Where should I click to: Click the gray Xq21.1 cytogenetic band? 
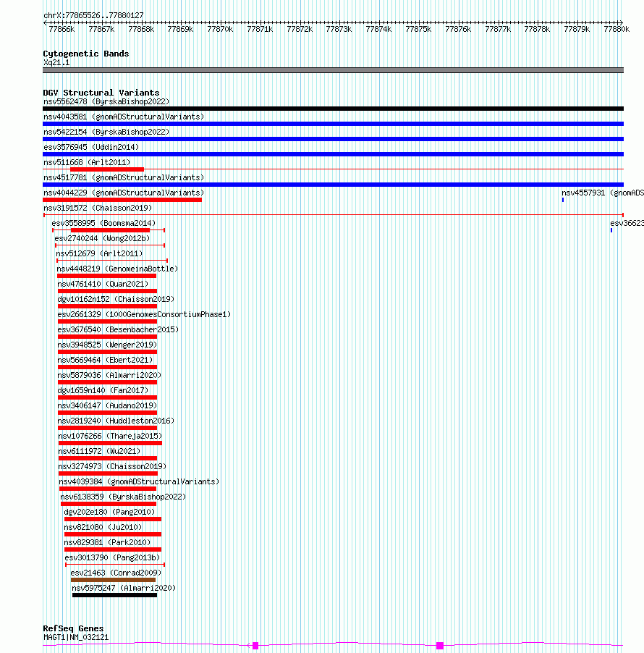pos(333,70)
